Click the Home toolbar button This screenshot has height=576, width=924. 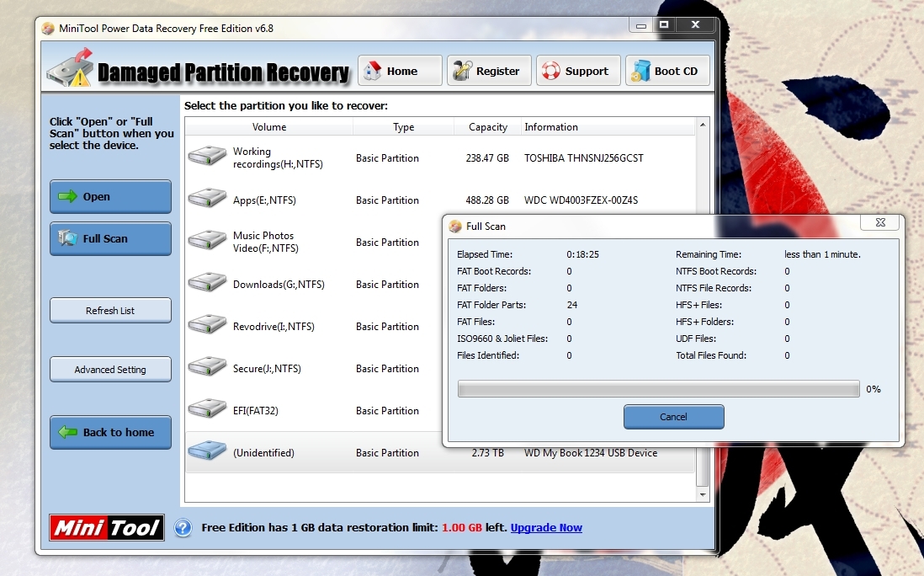400,71
